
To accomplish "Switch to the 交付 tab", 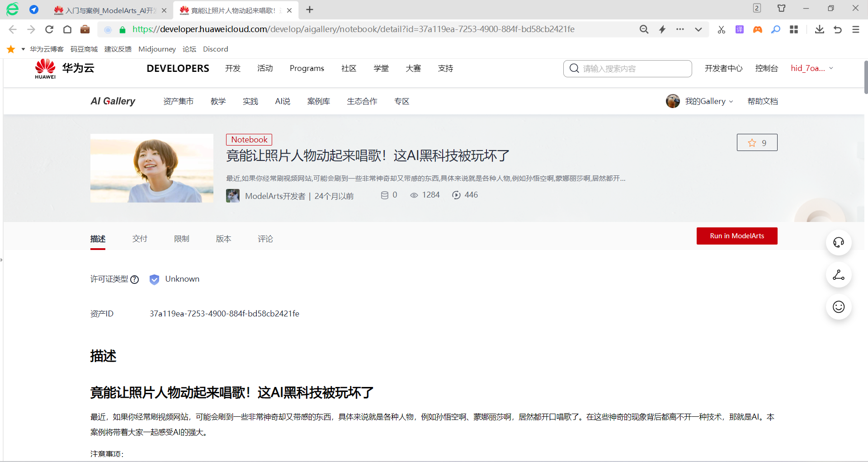I will coord(140,239).
